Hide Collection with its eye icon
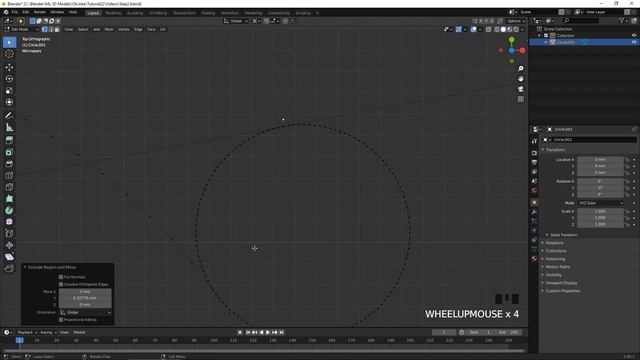640x360 pixels. [634, 36]
